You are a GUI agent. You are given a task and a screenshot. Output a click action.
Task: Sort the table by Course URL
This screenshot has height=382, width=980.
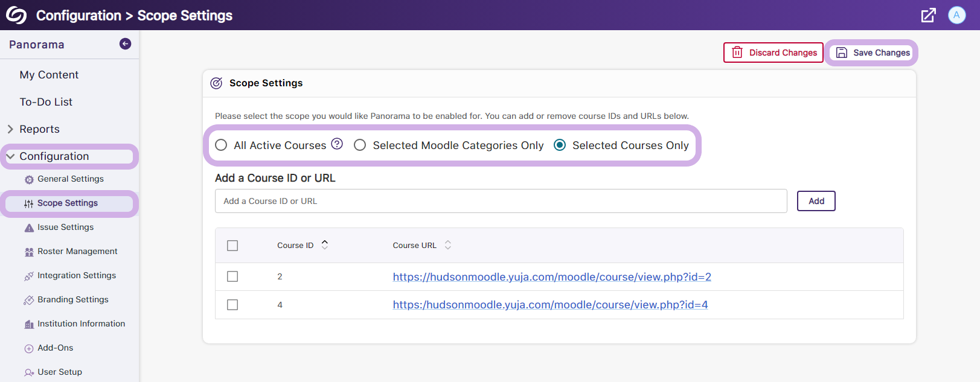tap(447, 245)
